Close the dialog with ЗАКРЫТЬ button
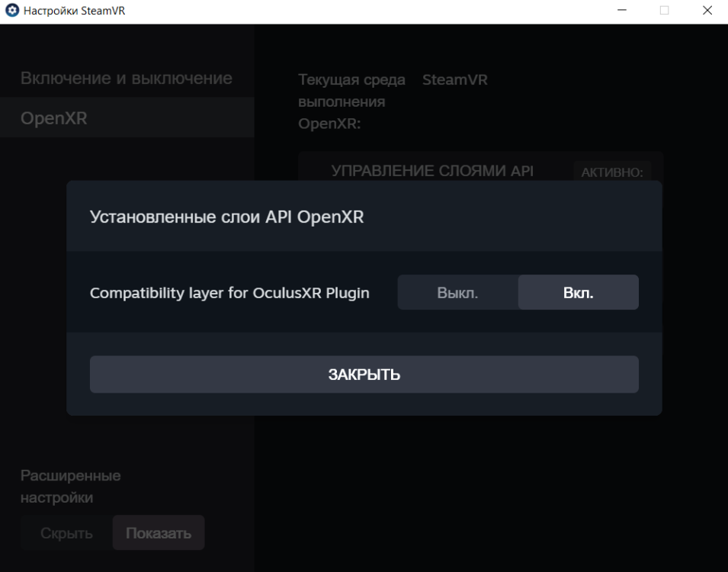Image resolution: width=728 pixels, height=572 pixels. tap(364, 374)
